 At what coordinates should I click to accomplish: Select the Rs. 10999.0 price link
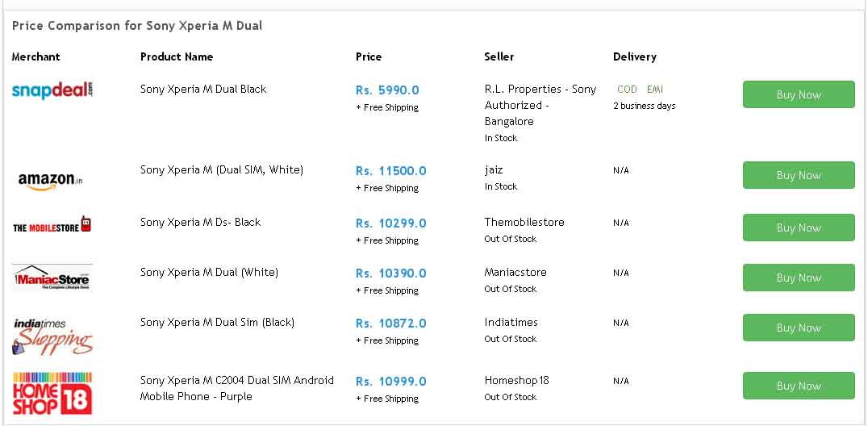(x=390, y=381)
